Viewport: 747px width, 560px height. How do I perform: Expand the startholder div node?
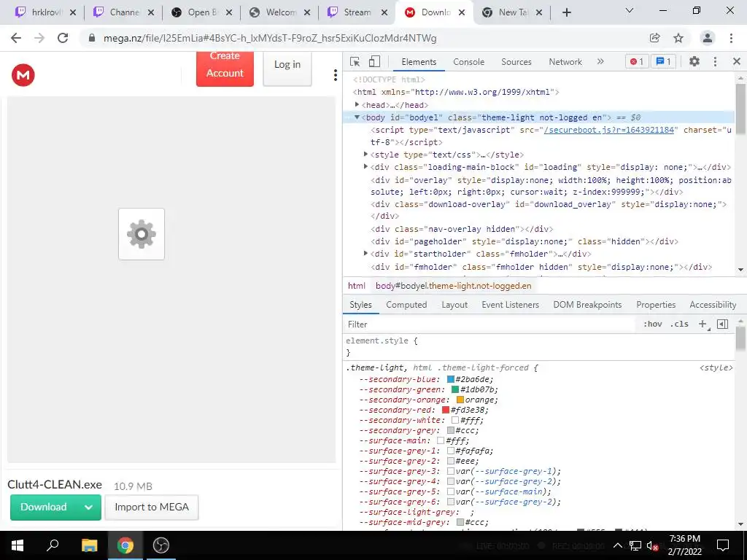(366, 253)
